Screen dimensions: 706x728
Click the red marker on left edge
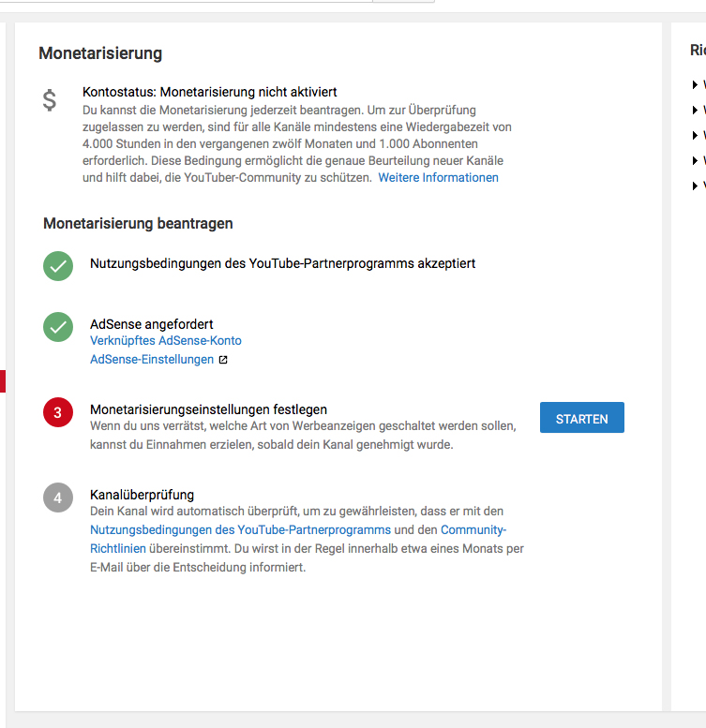click(x=3, y=380)
